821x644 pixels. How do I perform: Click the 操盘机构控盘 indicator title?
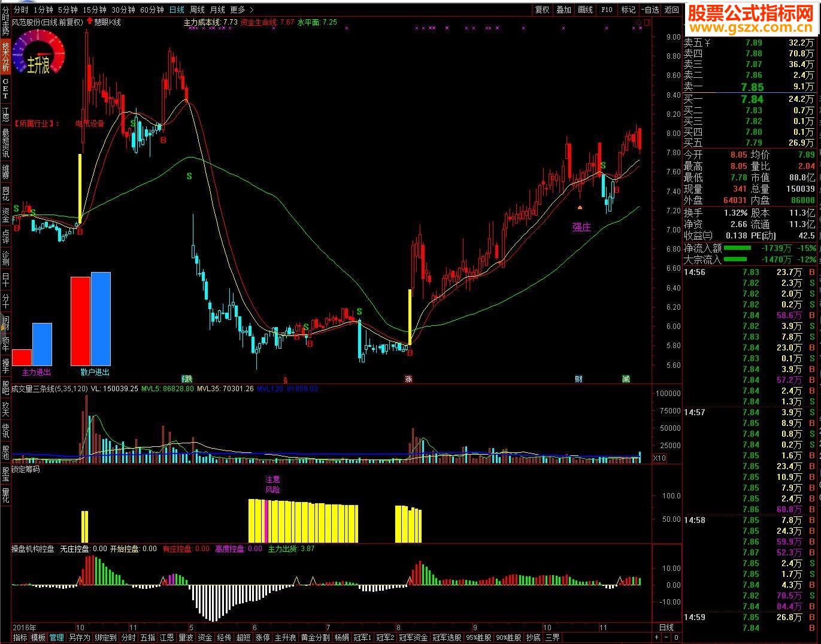pos(33,548)
